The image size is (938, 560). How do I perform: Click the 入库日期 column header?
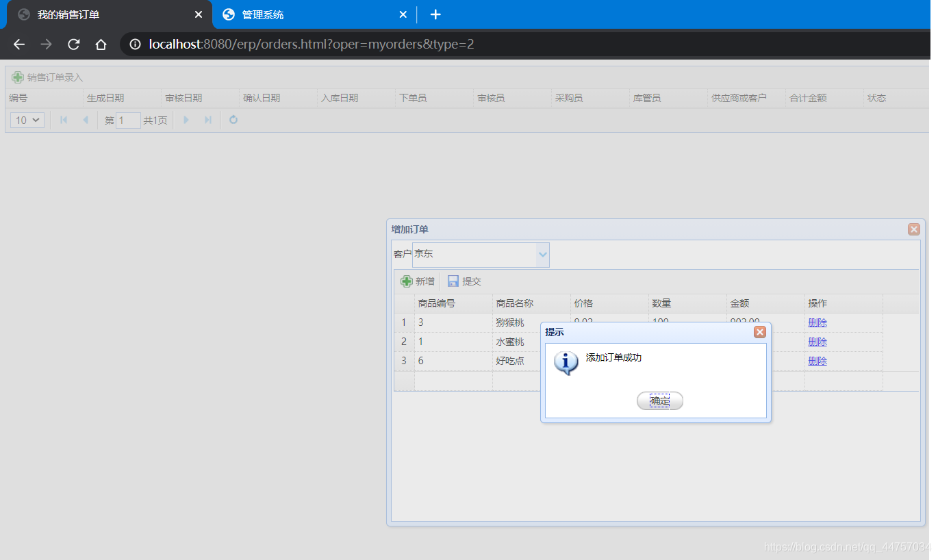pos(356,98)
